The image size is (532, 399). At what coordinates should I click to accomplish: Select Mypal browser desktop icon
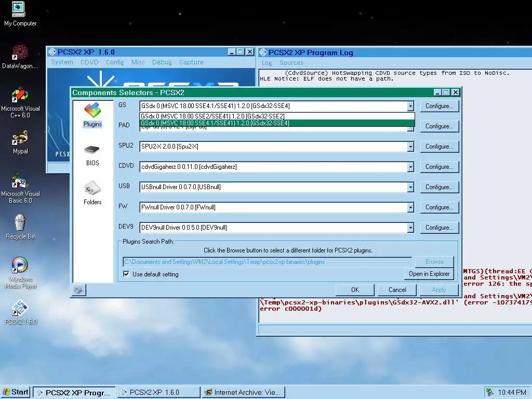pos(20,142)
